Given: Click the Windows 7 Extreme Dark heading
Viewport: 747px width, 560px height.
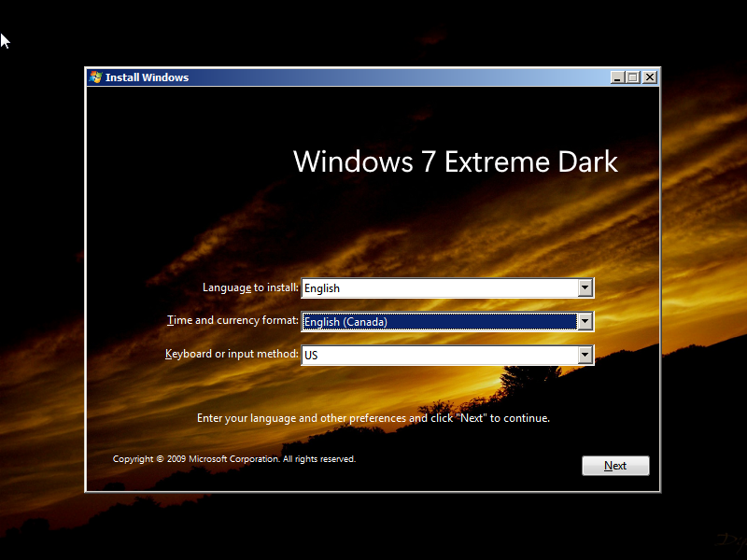Looking at the screenshot, I should pos(456,161).
